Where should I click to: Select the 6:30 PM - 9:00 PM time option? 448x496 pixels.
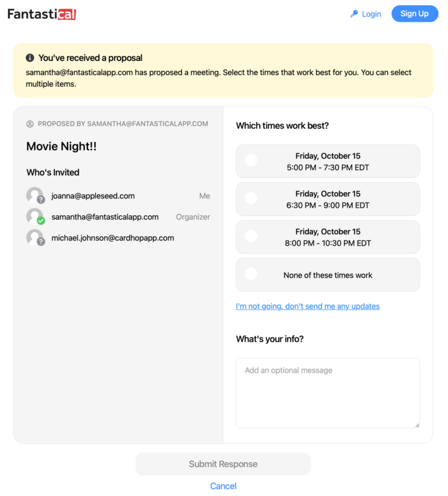(x=328, y=199)
